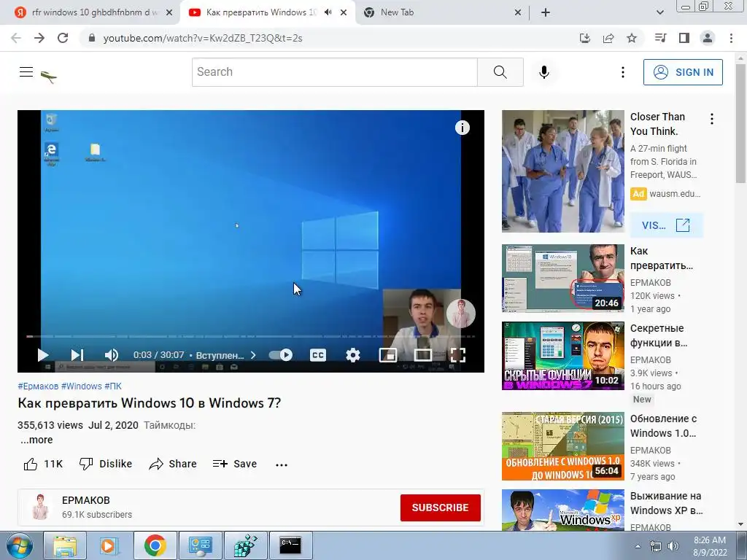Start voice search with microphone icon
The height and width of the screenshot is (560, 747).
544,72
